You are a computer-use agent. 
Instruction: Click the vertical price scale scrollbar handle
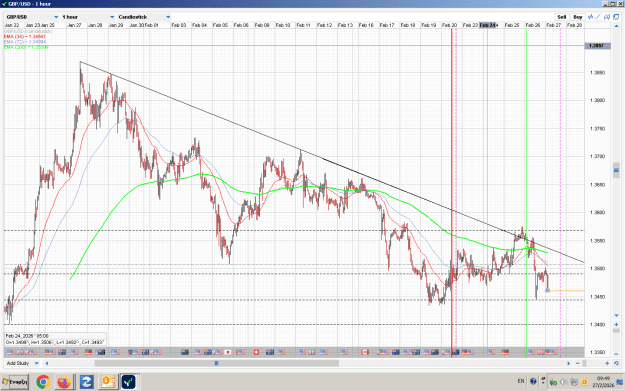click(616, 170)
